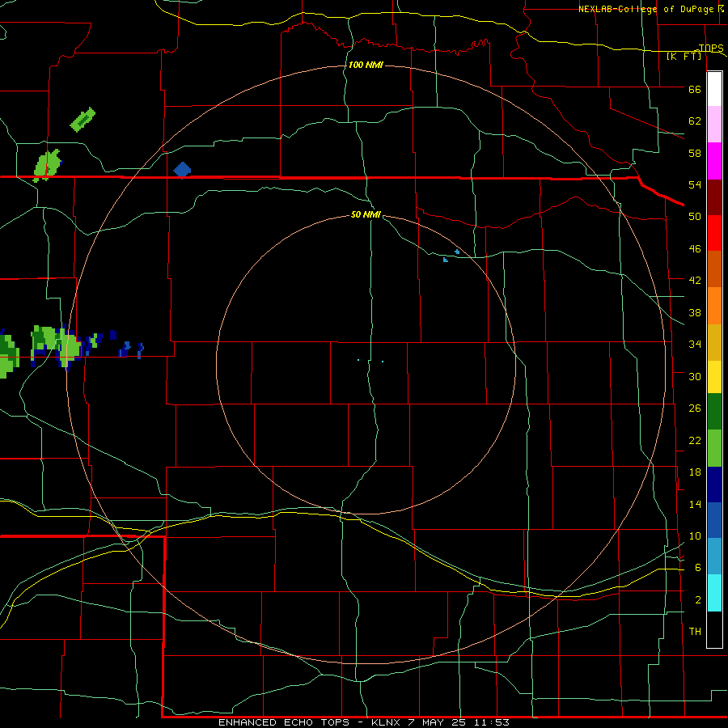Click the '58' legend value
728x728 pixels.
(x=695, y=153)
